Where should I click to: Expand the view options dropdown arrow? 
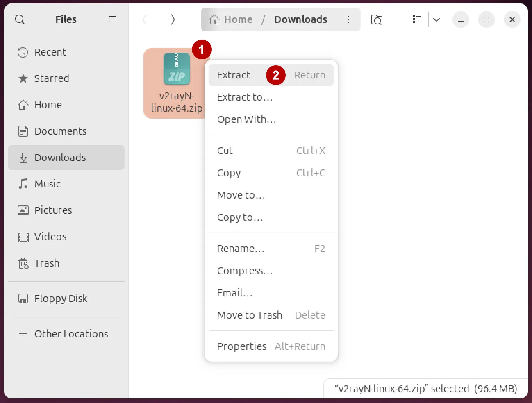point(437,19)
